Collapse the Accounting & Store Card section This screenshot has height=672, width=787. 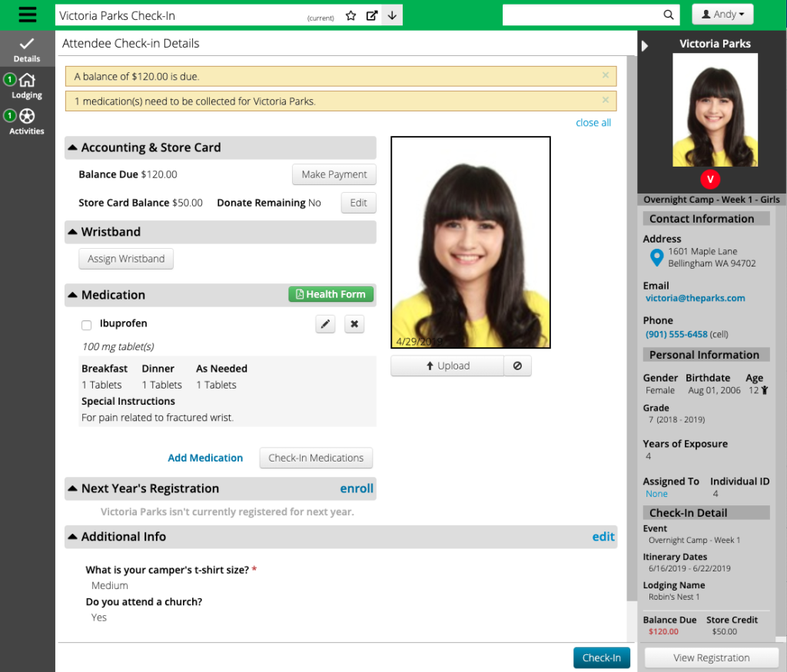72,147
